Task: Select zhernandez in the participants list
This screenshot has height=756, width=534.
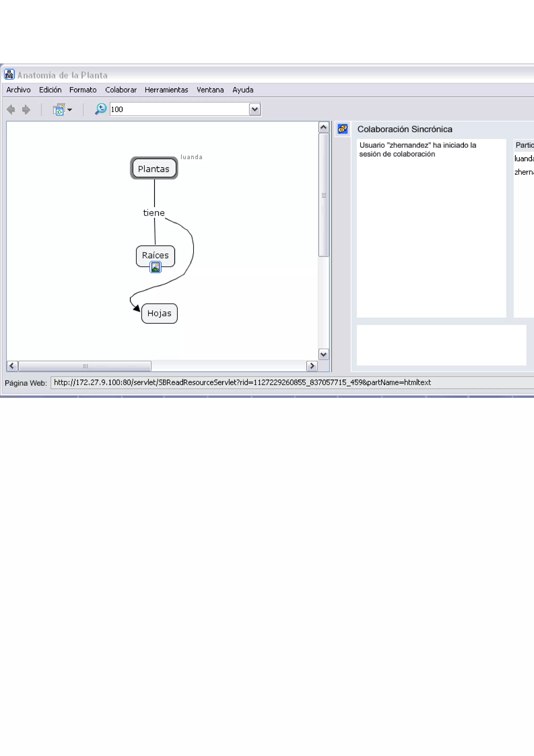Action: click(524, 172)
